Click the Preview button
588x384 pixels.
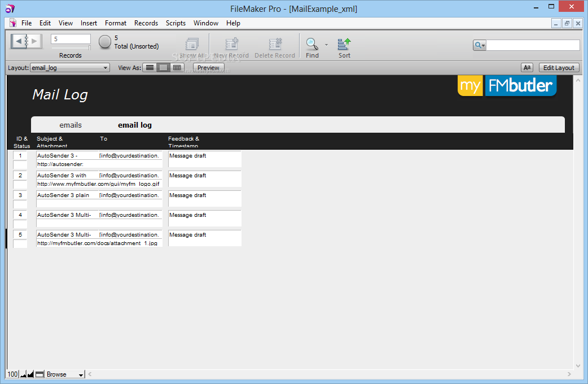click(208, 68)
